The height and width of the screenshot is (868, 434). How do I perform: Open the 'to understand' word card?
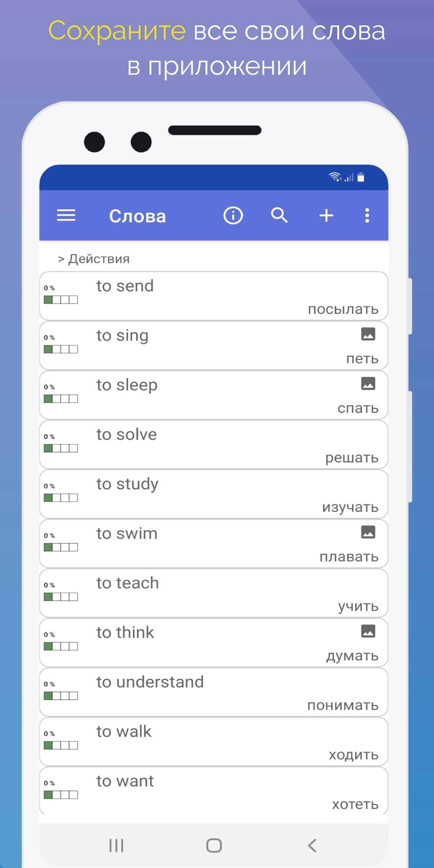click(x=214, y=692)
